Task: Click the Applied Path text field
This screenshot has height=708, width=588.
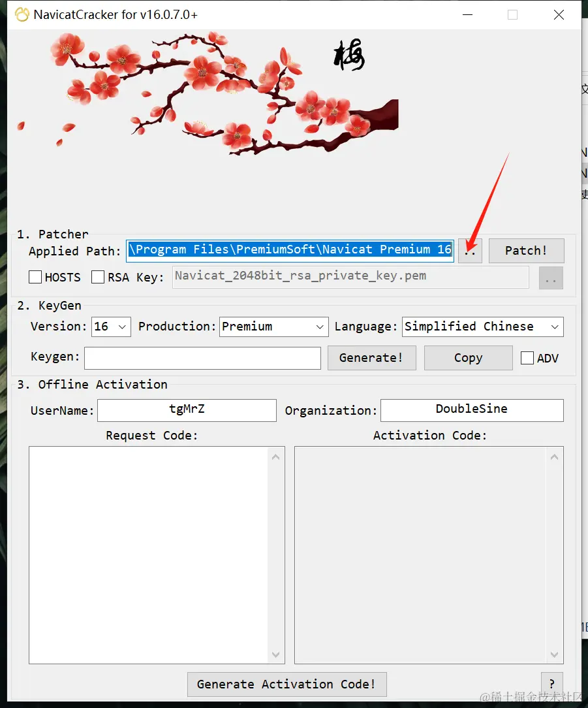Action: tap(290, 251)
